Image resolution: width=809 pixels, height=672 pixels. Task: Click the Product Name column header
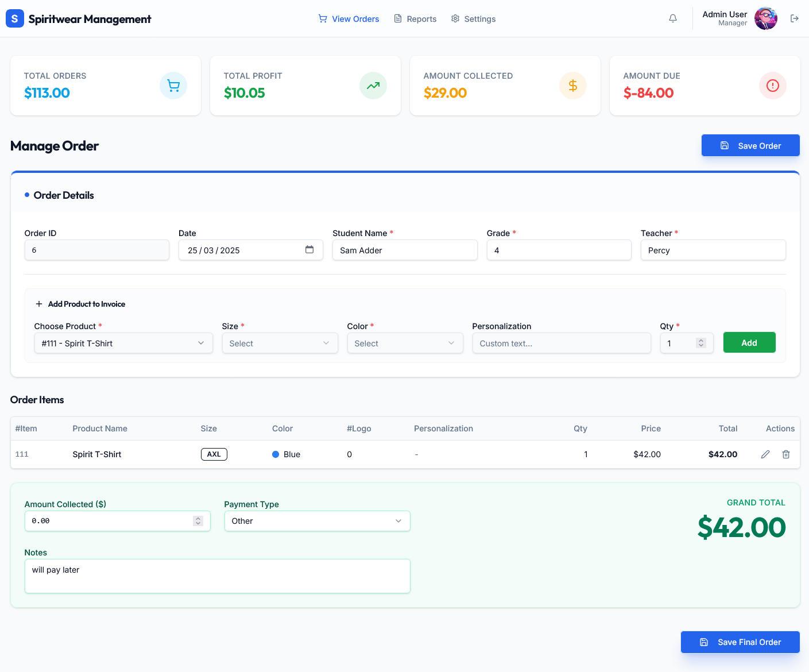point(100,428)
